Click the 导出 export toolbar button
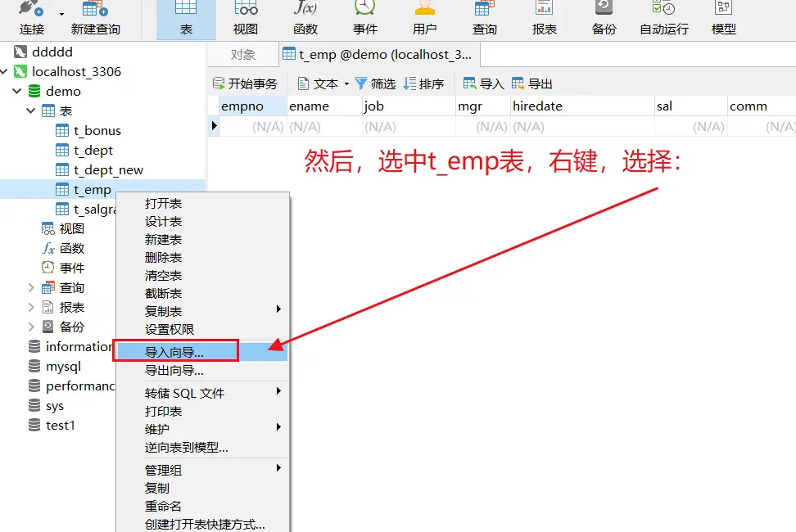The image size is (796, 532). [532, 83]
